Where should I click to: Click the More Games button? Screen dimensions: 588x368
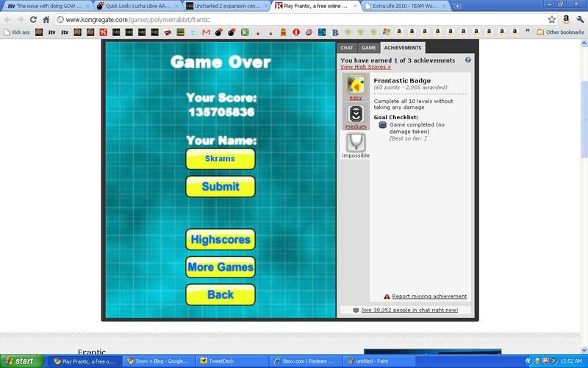(x=220, y=267)
